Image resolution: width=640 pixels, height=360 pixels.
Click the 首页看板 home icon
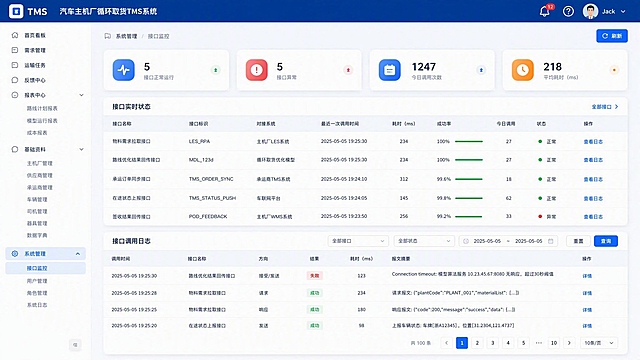tap(15, 35)
